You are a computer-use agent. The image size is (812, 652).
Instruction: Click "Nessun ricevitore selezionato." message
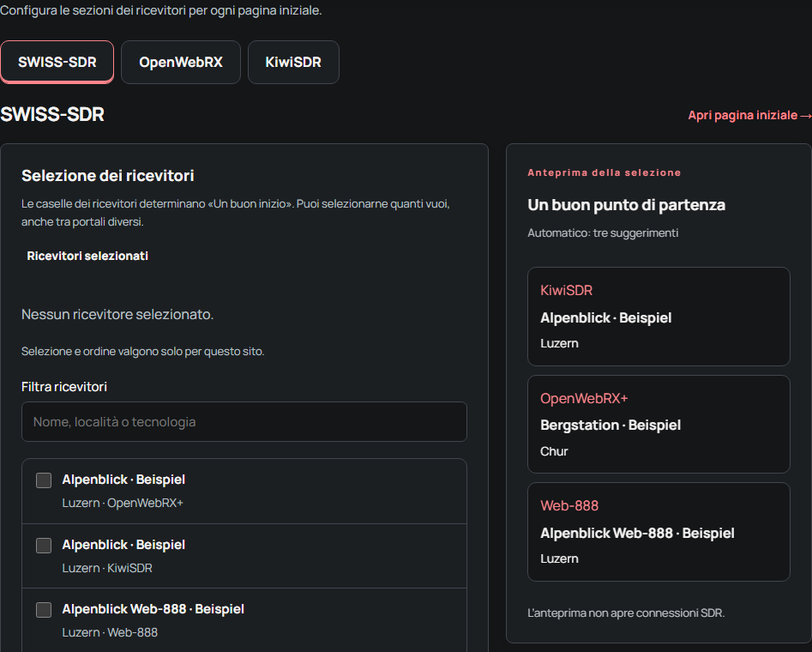click(117, 315)
